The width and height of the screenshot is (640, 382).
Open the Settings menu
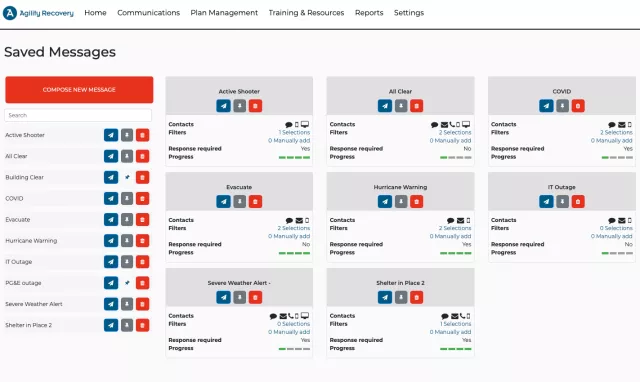(x=409, y=13)
